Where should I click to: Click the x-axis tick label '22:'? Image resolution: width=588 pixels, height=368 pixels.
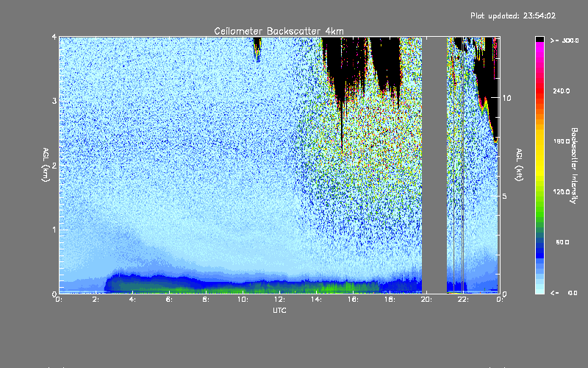coord(464,300)
